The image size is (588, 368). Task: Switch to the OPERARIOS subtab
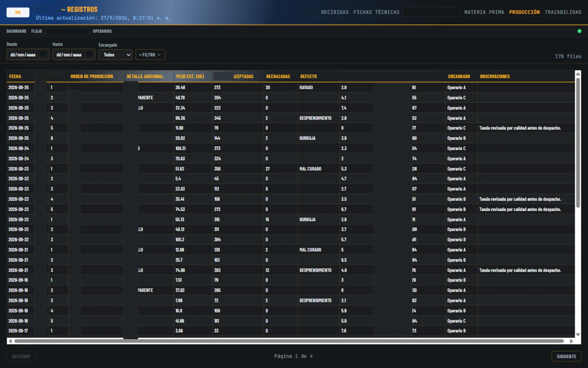click(x=102, y=31)
